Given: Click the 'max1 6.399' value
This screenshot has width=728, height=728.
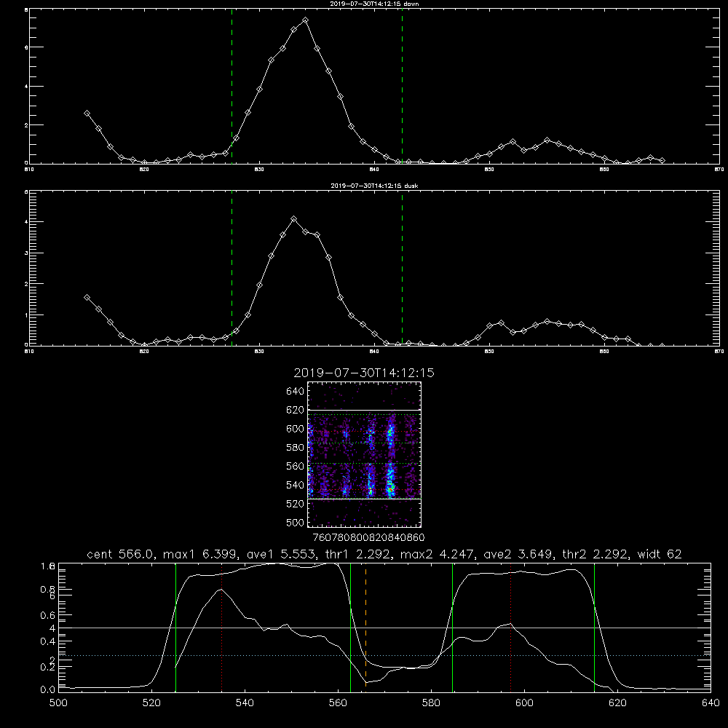Looking at the screenshot, I should tap(201, 554).
